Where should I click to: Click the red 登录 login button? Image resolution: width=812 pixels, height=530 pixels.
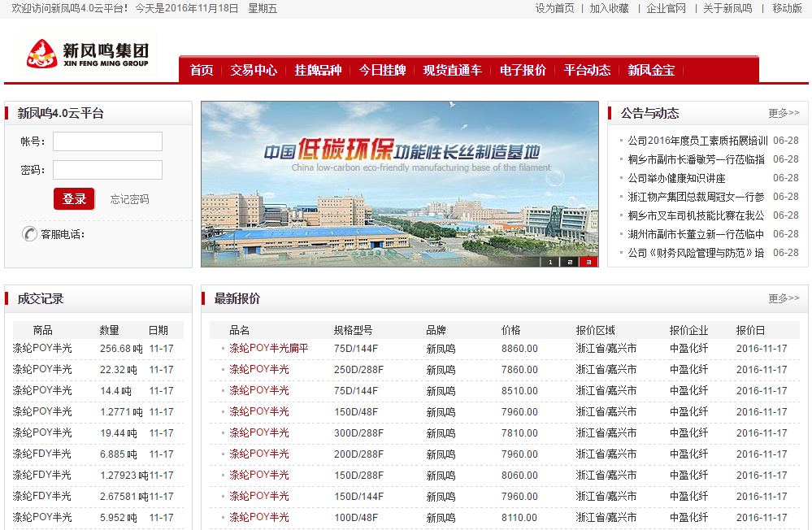74,198
